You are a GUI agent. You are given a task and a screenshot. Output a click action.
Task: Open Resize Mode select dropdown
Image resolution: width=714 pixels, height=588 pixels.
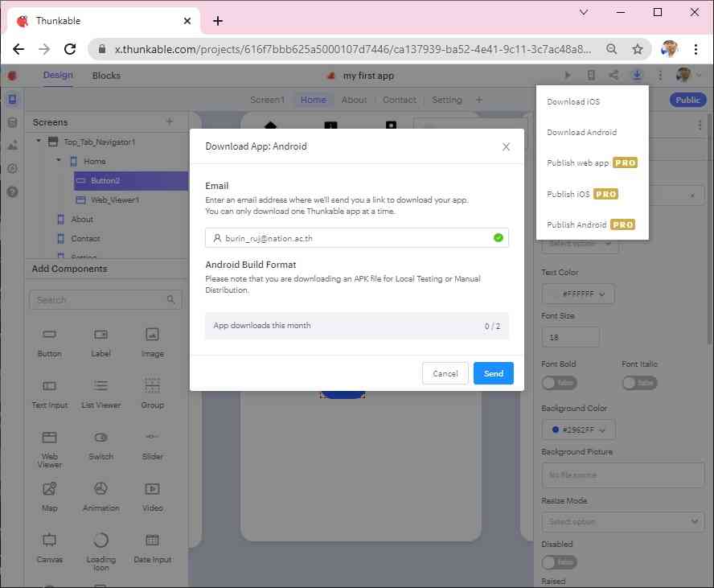623,521
